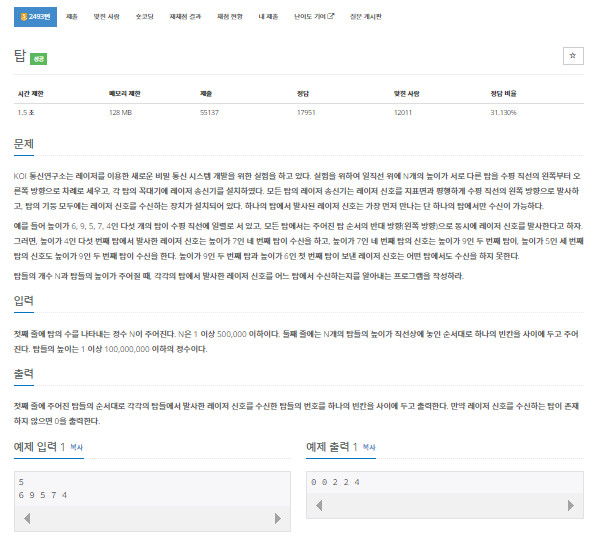Click the sample output text '0 0 2 2 4'

(x=335, y=482)
